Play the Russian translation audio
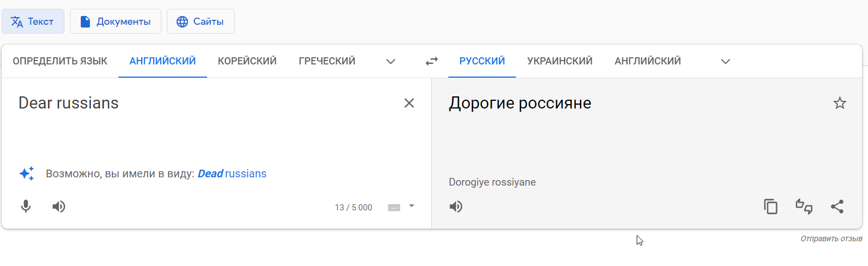 coord(456,207)
